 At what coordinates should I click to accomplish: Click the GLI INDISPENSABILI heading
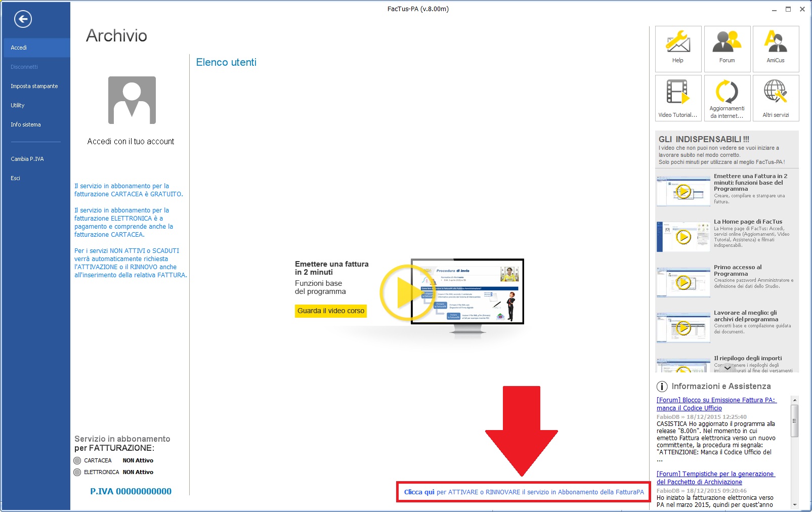704,139
